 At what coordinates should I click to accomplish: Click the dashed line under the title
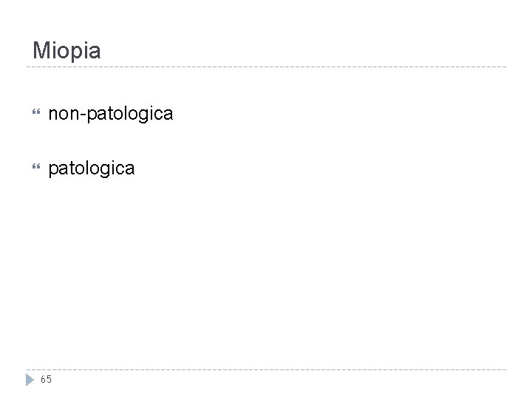coord(266,67)
